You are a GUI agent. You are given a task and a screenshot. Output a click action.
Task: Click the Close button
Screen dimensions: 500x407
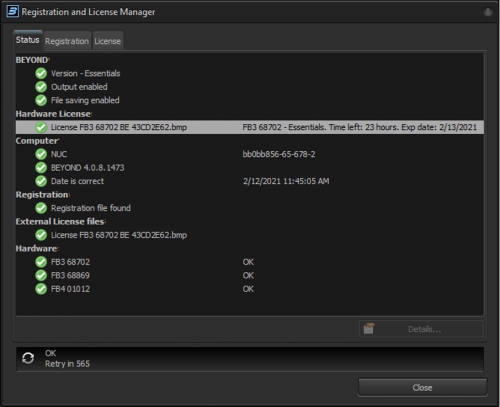pos(422,387)
